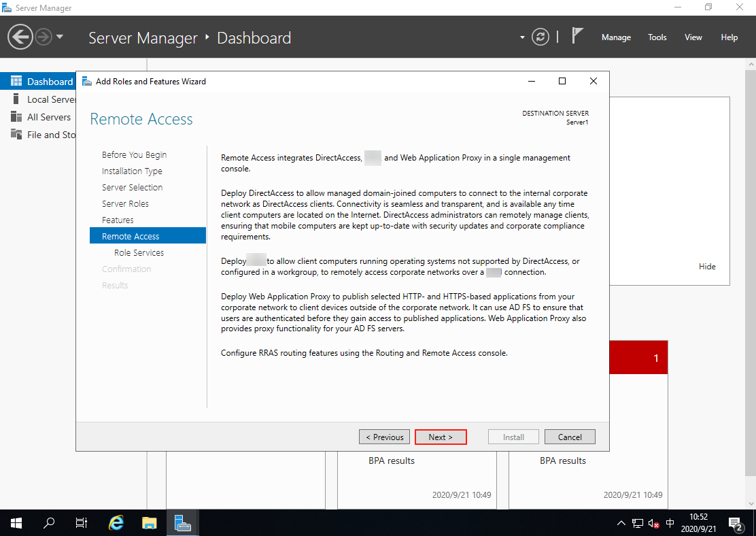Click the Dashboard sidebar icon
The height and width of the screenshot is (536, 756).
coord(16,81)
